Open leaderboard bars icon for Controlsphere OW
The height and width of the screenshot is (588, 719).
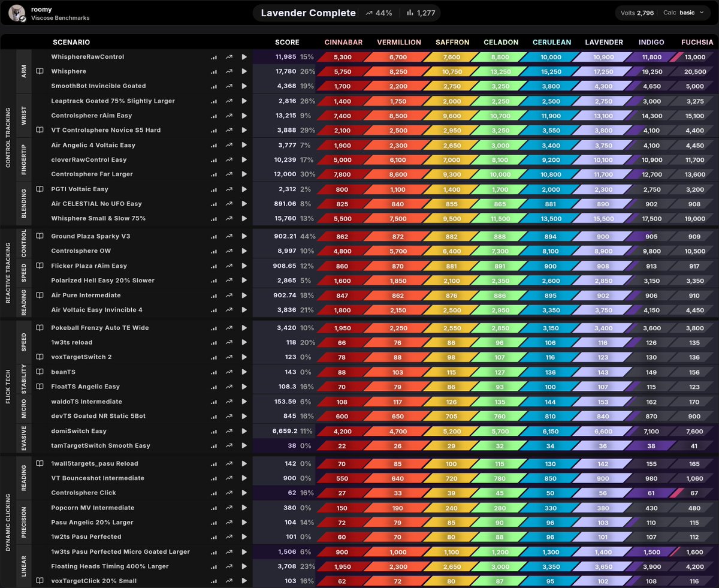tap(214, 251)
